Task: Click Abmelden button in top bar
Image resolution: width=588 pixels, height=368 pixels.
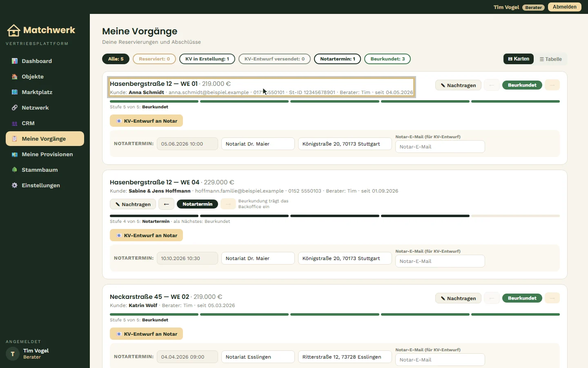Action: [565, 7]
